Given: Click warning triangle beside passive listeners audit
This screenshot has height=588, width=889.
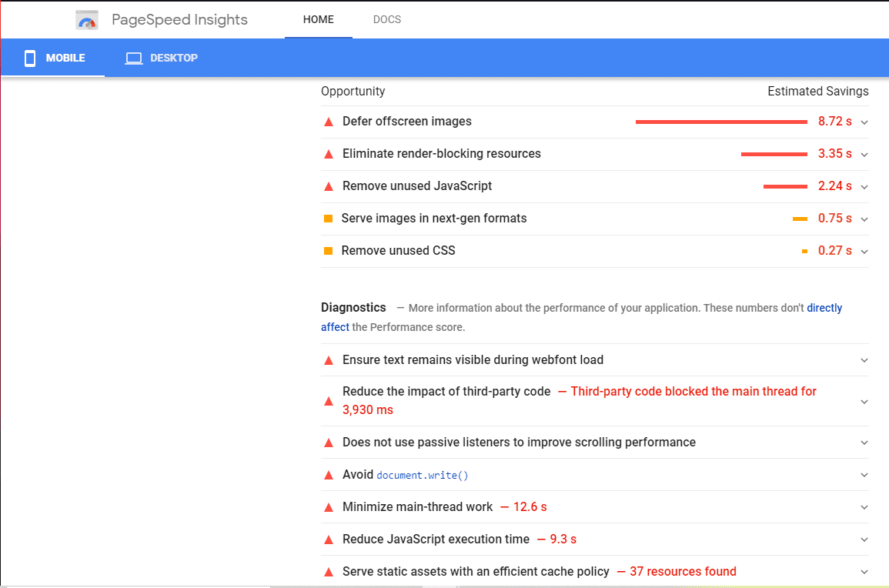Looking at the screenshot, I should pos(328,443).
